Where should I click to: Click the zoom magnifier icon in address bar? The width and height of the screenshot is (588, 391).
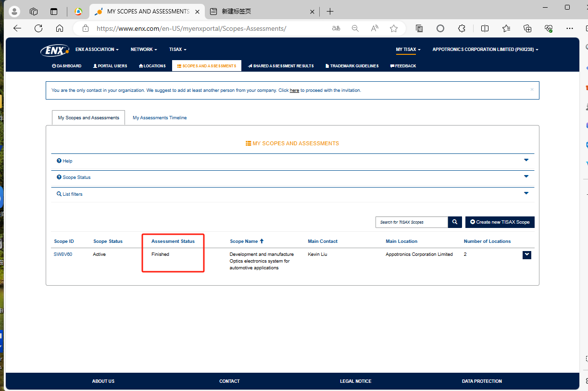pos(355,28)
